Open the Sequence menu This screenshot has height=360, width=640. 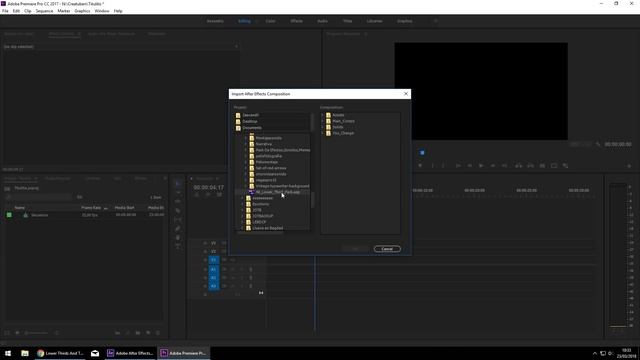tap(44, 11)
